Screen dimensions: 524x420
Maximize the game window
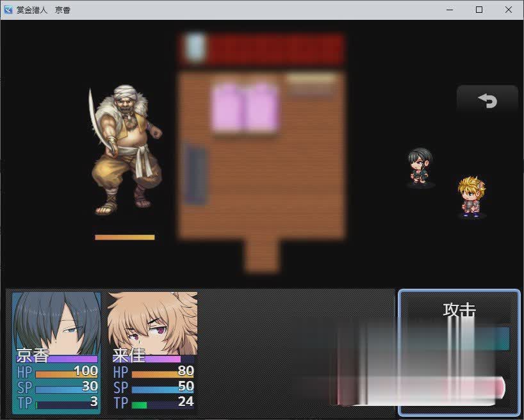pyautogui.click(x=479, y=10)
